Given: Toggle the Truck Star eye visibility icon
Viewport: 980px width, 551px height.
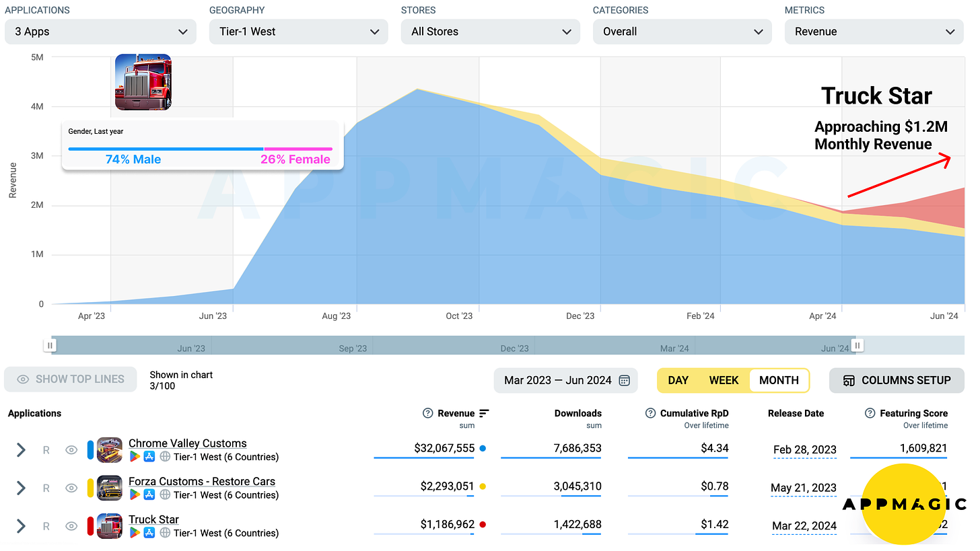Looking at the screenshot, I should (x=71, y=526).
